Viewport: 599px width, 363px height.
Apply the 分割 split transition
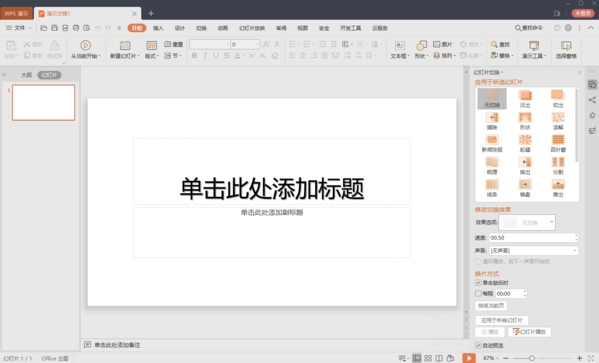pos(558,166)
